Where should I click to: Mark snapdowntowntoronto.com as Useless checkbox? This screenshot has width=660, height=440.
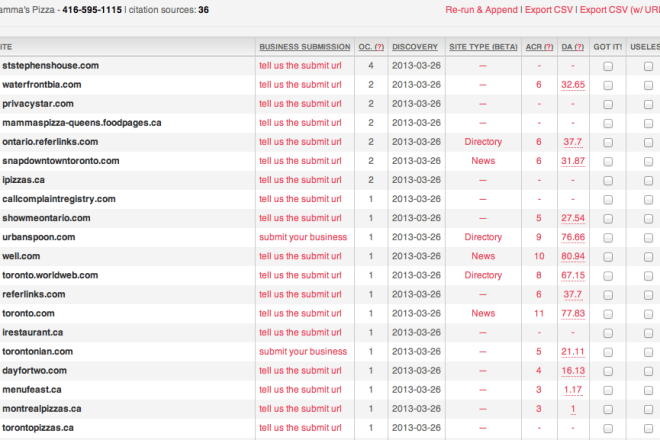(x=648, y=162)
